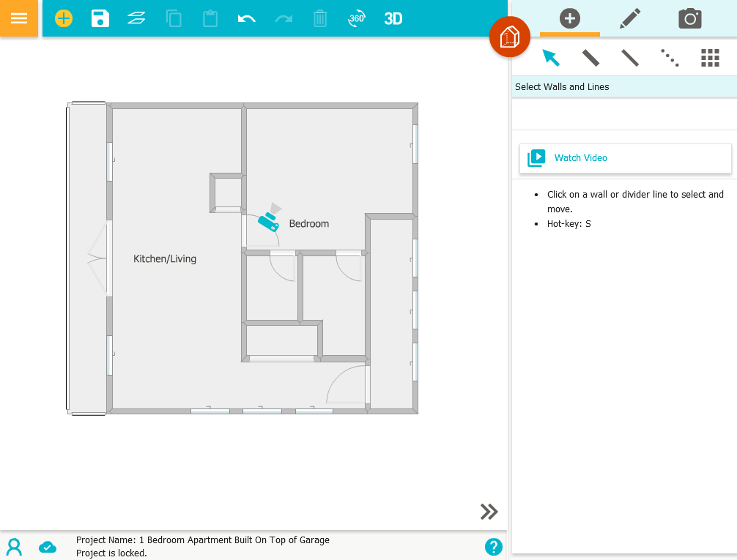Select the thick draw wall tool

click(590, 58)
